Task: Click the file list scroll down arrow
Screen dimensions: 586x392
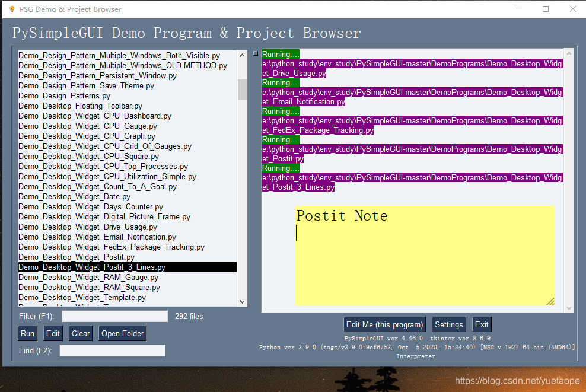Action: pos(242,302)
